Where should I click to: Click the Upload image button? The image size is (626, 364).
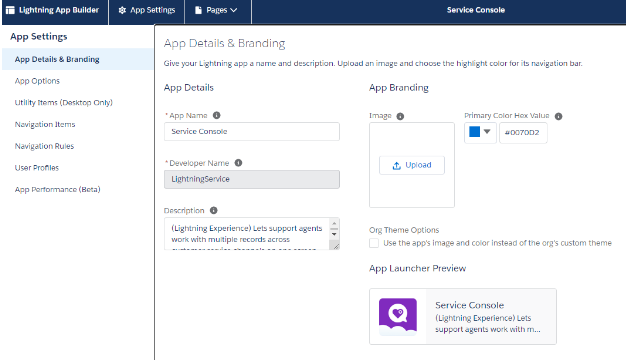click(x=412, y=165)
